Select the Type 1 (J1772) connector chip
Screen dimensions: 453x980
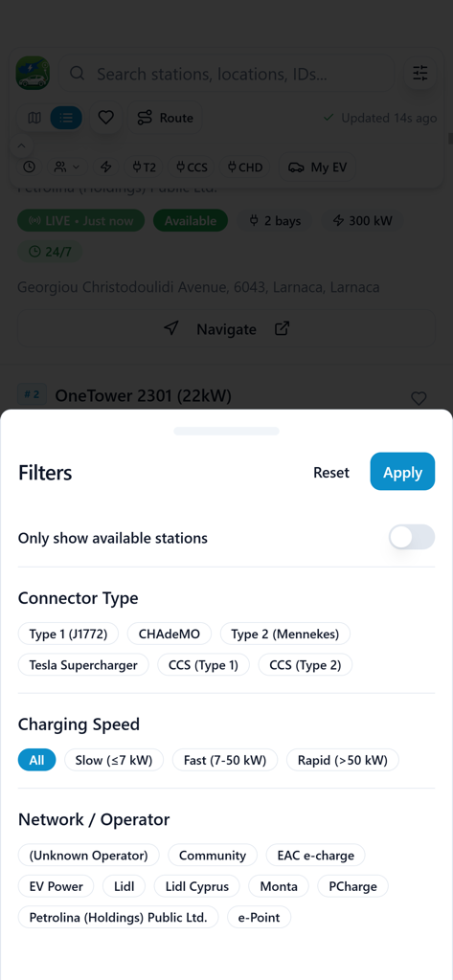pyautogui.click(x=68, y=634)
